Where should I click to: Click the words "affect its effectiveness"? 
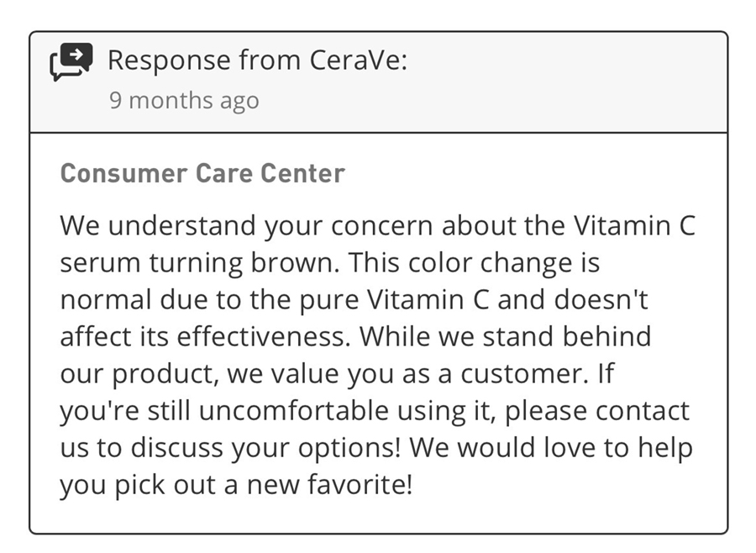point(205,337)
